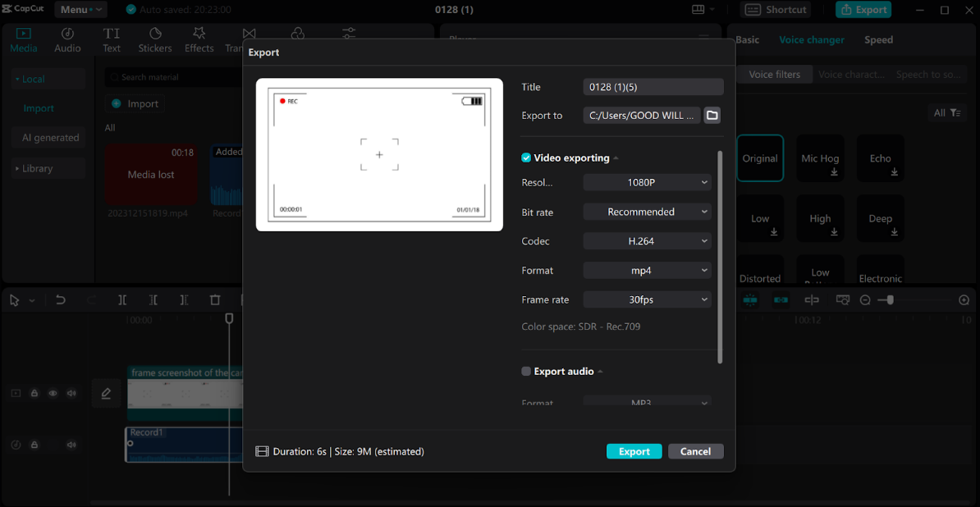Viewport: 980px width, 507px height.
Task: Click the preview axis icon in timeline toolbar
Action: click(843, 300)
